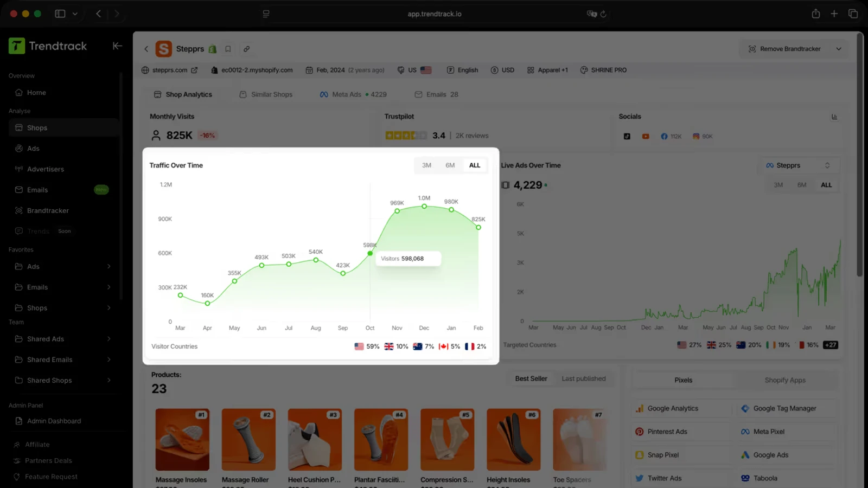The image size is (868, 488).
Task: Click the Snap Pixel icon
Action: coord(640,455)
